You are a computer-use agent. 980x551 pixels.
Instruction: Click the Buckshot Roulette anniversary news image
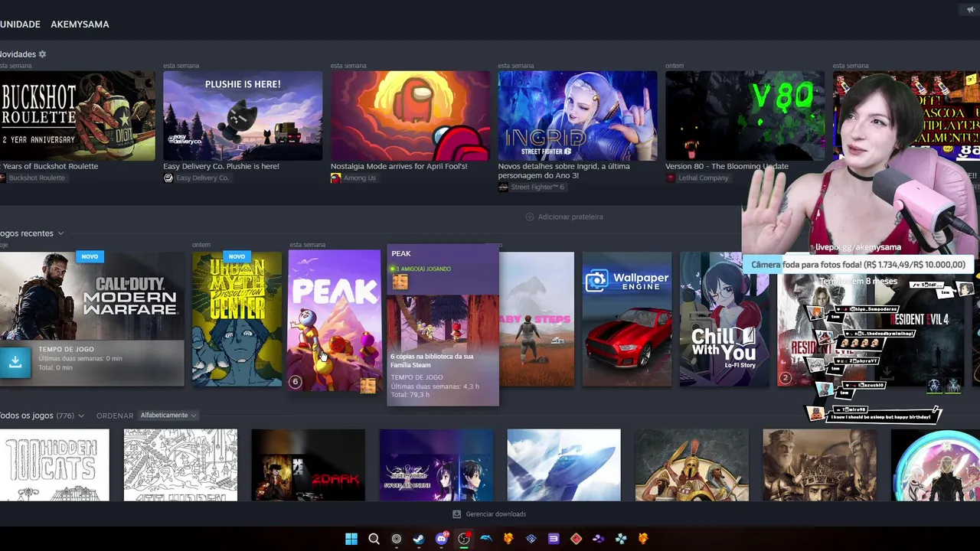click(77, 116)
